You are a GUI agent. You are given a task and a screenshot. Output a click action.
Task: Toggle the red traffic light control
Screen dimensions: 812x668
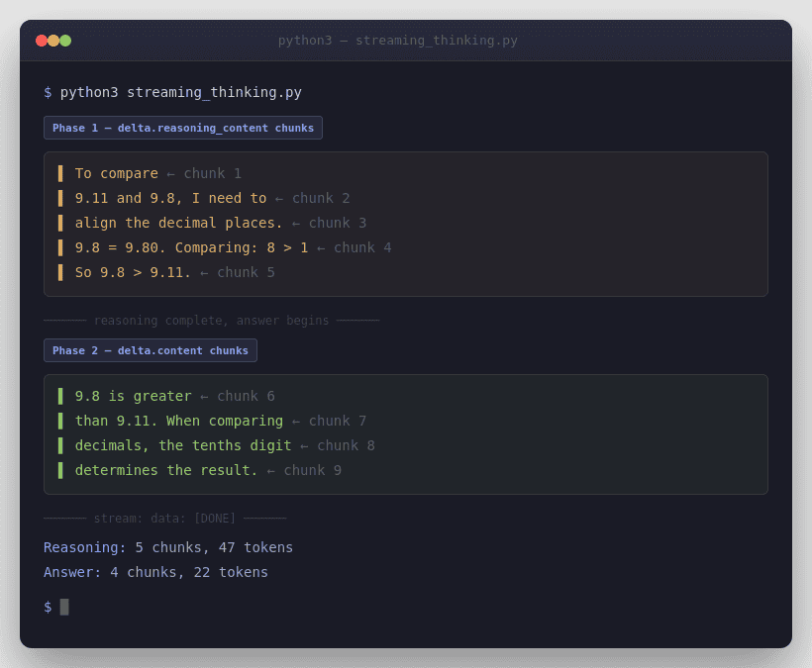click(41, 41)
